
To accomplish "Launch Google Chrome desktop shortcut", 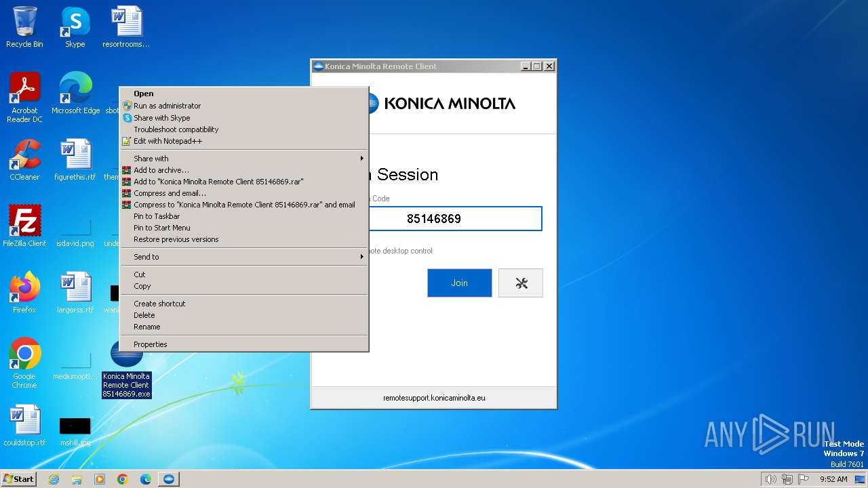I will tap(24, 363).
